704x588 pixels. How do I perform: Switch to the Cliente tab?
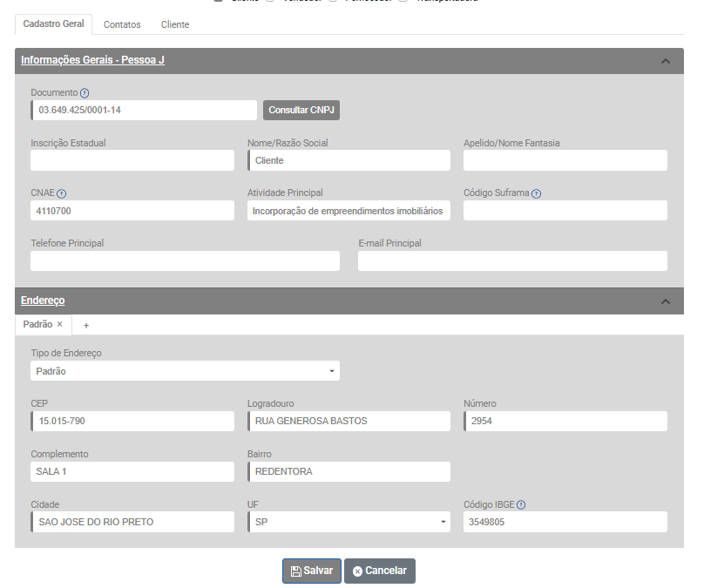tap(175, 25)
